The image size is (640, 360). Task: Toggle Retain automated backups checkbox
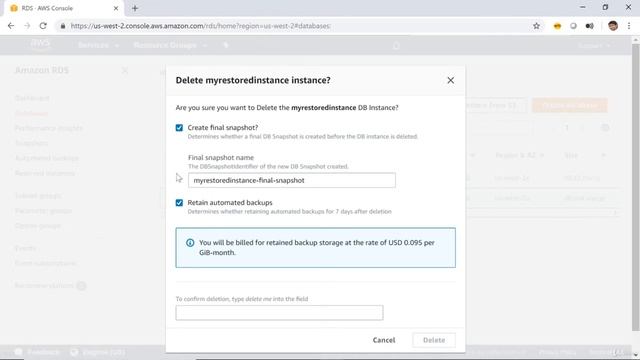coord(179,202)
